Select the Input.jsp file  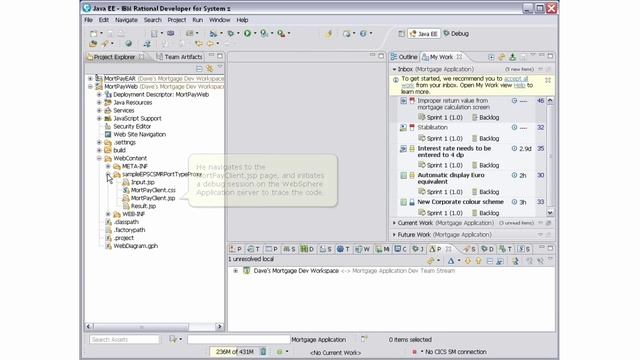(x=142, y=182)
